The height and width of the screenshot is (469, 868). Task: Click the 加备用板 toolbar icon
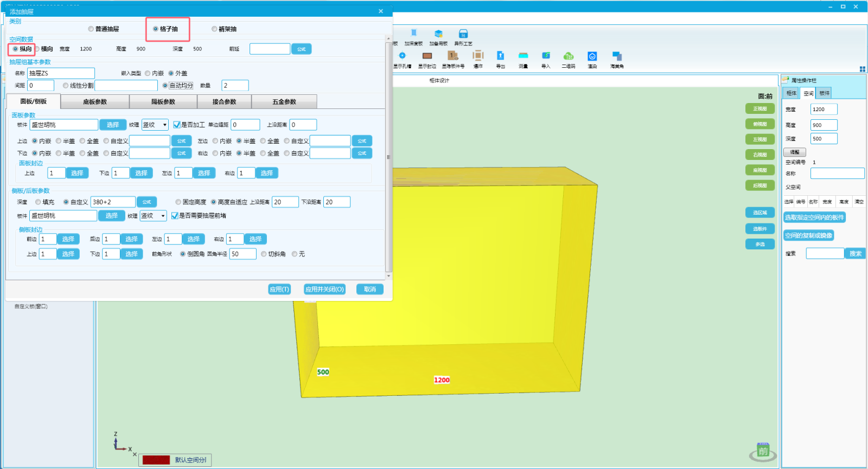click(x=438, y=37)
